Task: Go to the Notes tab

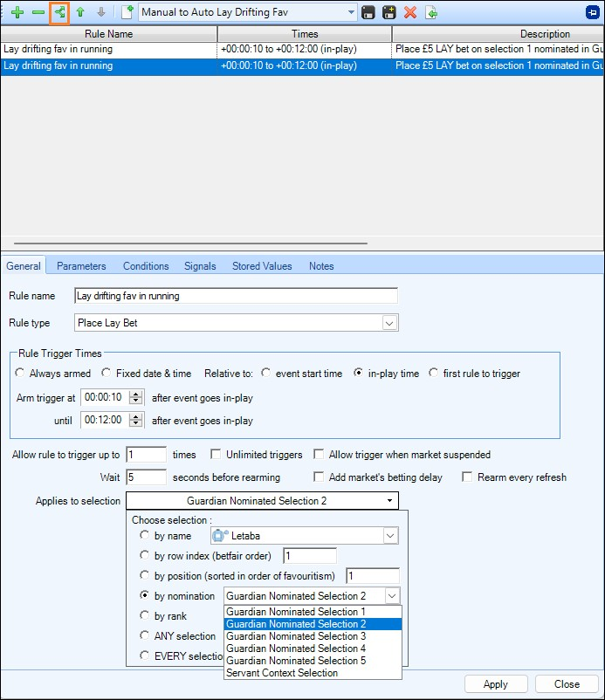Action: tap(321, 266)
